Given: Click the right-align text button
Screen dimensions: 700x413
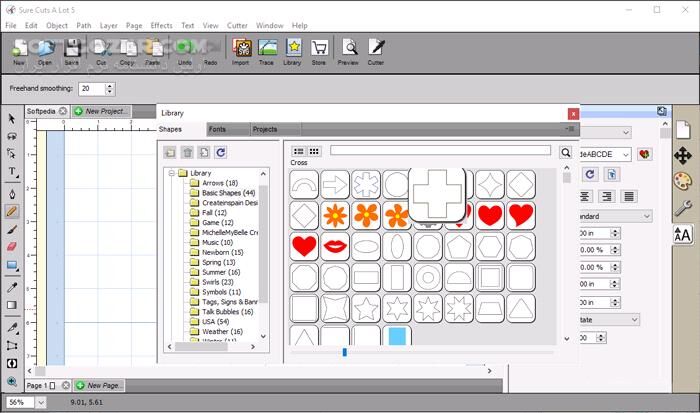Looking at the screenshot, I should pos(607,196).
